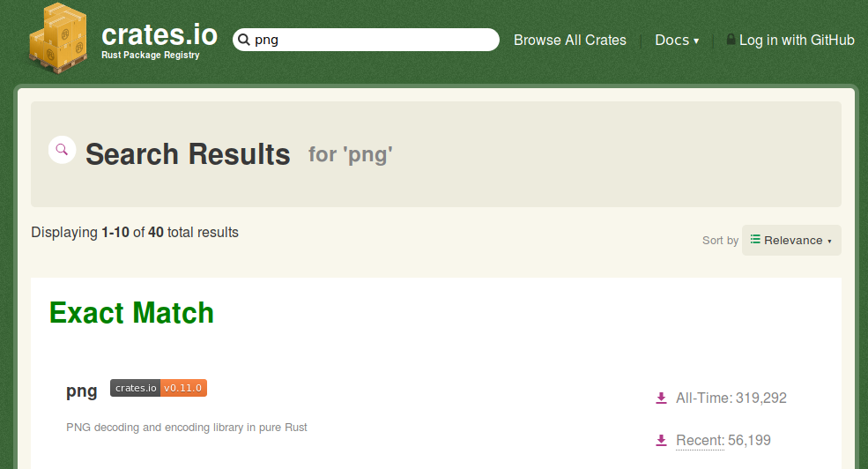Click the small arrow beside Relevance
This screenshot has width=868, height=469.
click(x=829, y=242)
